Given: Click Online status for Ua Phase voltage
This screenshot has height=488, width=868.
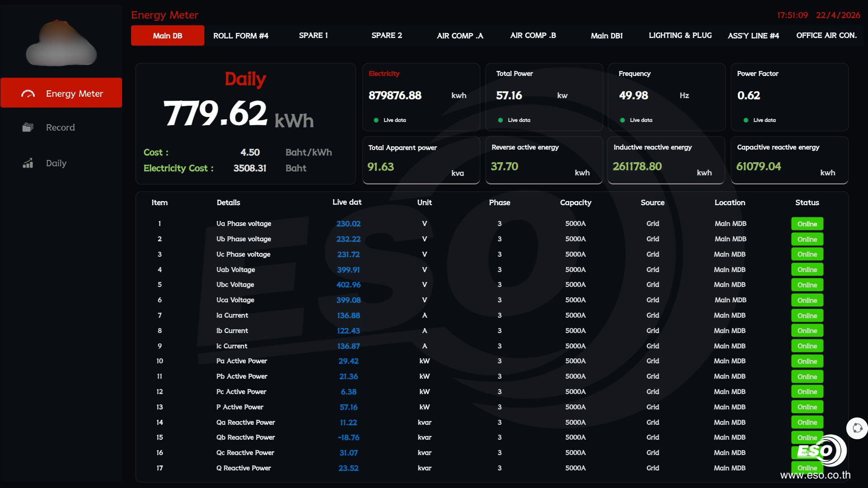Looking at the screenshot, I should point(807,224).
